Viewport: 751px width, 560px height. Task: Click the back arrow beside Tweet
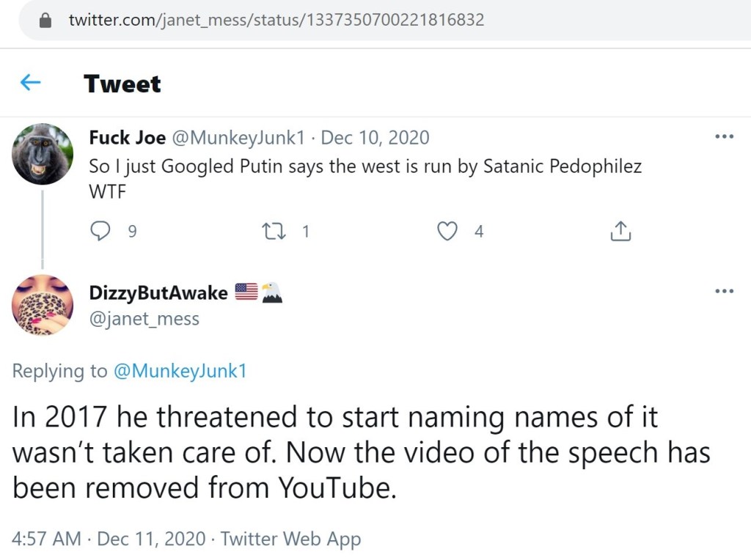point(30,83)
